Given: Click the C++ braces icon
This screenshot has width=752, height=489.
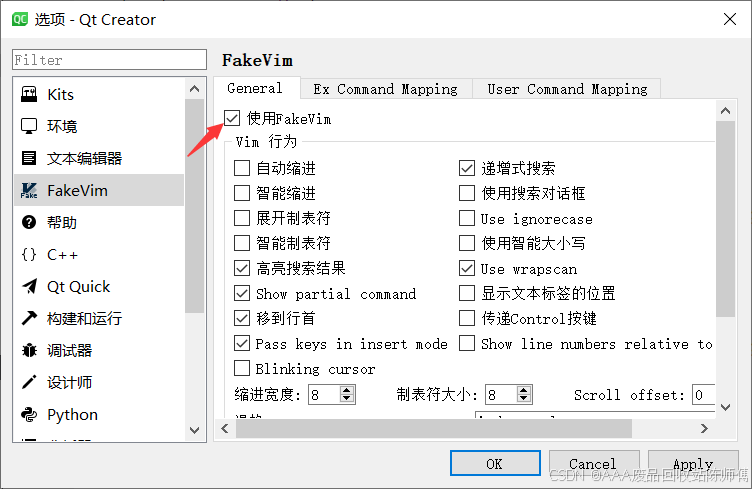Looking at the screenshot, I should 29,254.
